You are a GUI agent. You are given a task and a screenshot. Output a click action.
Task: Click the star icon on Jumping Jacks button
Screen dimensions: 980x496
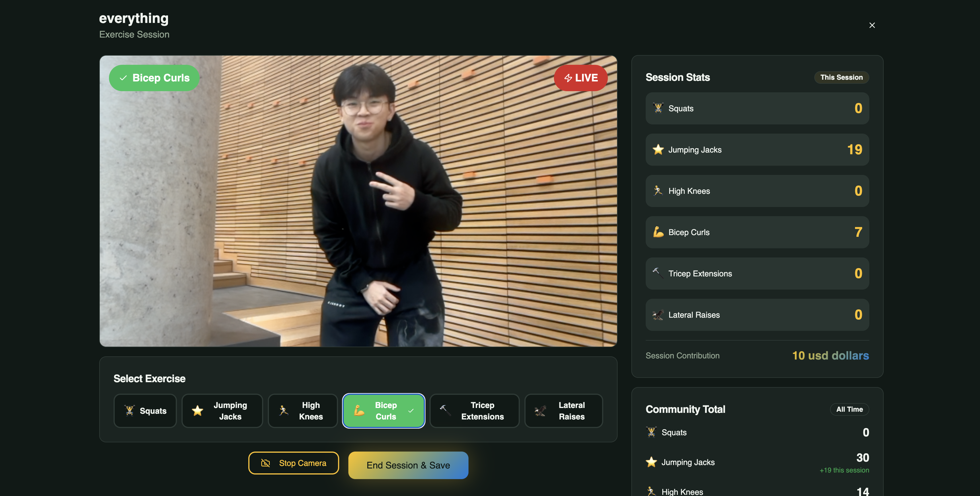tap(198, 411)
